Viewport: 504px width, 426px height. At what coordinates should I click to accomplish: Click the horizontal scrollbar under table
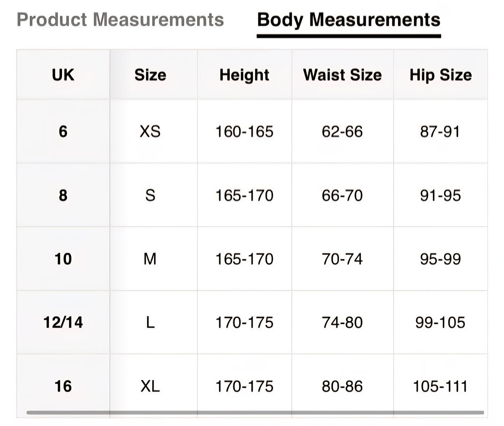(x=255, y=413)
